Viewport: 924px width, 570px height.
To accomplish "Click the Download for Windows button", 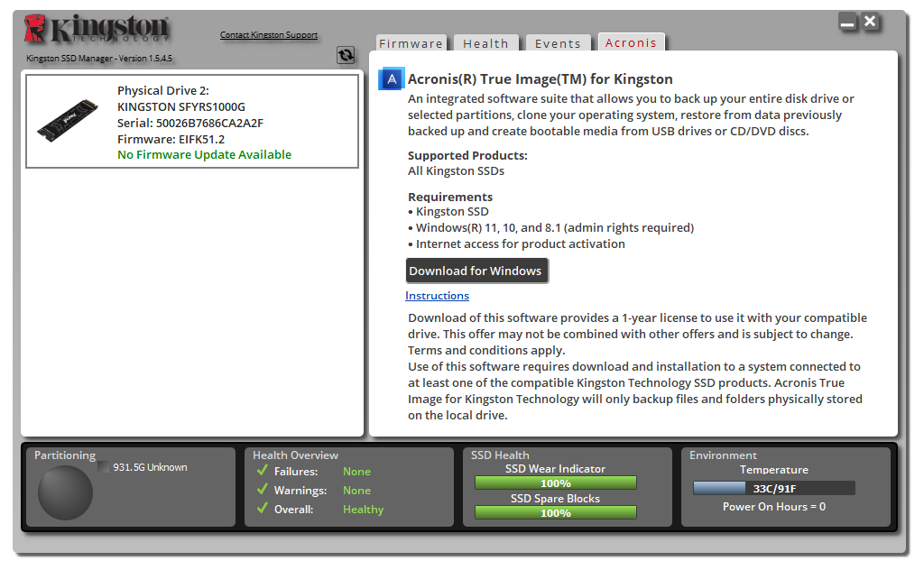I will coord(476,271).
